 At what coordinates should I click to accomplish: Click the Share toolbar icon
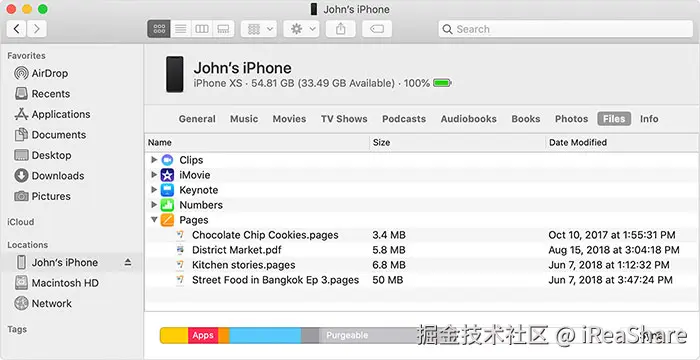tap(341, 29)
